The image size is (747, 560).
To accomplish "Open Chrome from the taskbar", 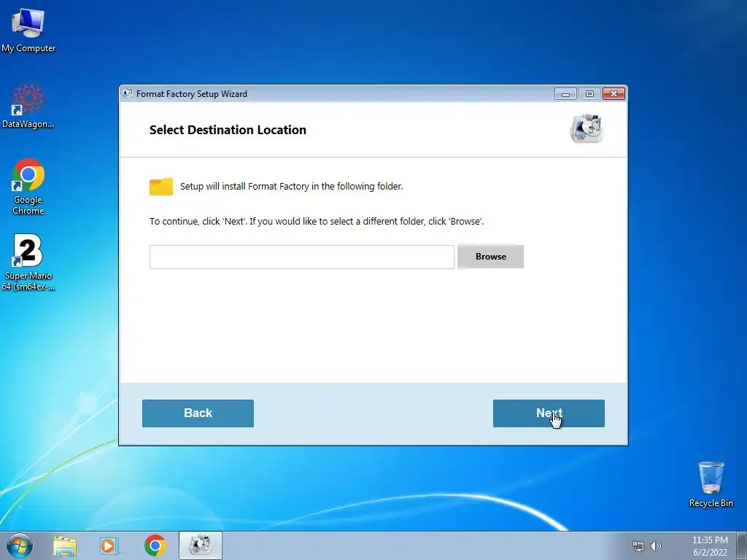I will point(155,545).
